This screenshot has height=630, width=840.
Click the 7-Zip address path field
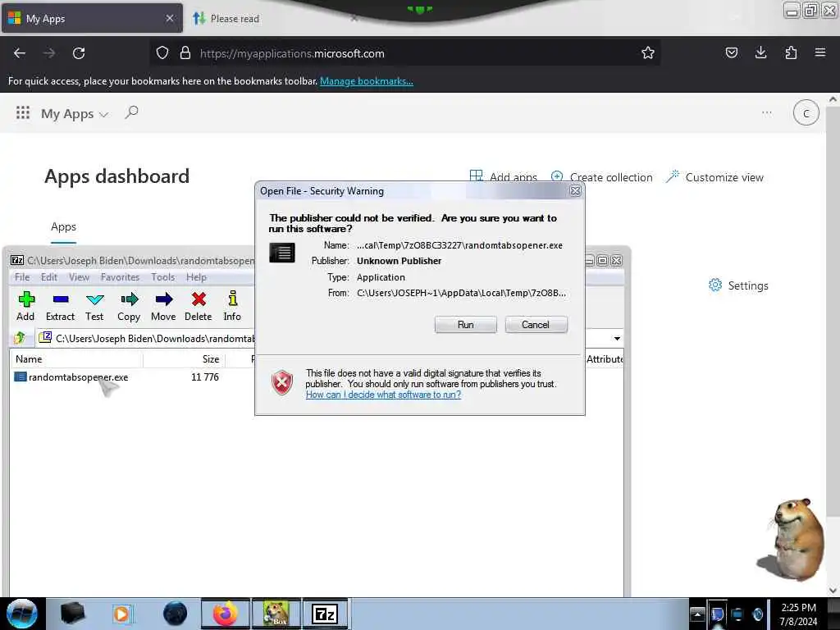pyautogui.click(x=148, y=339)
